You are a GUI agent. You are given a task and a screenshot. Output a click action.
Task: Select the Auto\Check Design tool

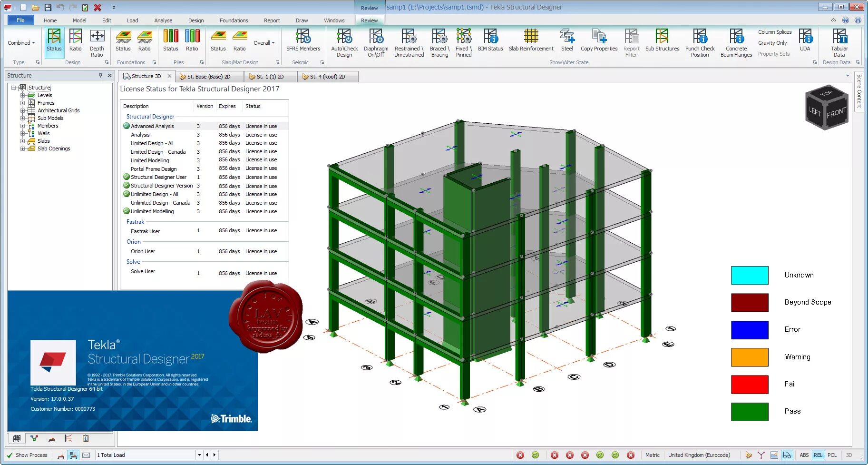click(344, 43)
